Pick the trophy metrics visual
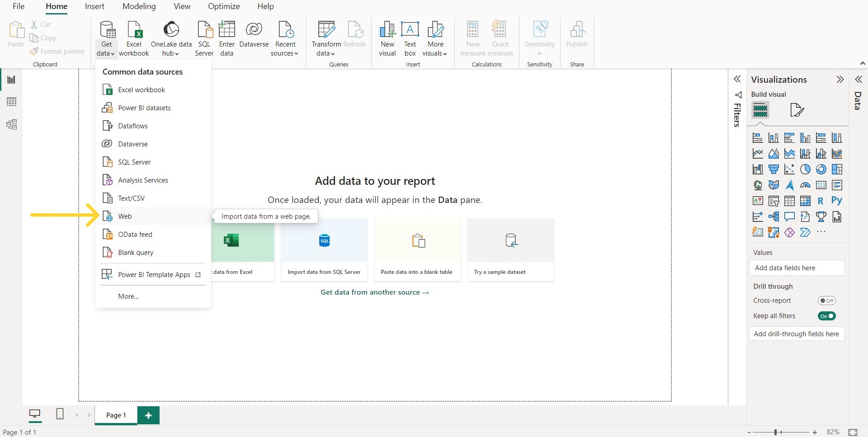Image resolution: width=868 pixels, height=437 pixels. click(821, 217)
